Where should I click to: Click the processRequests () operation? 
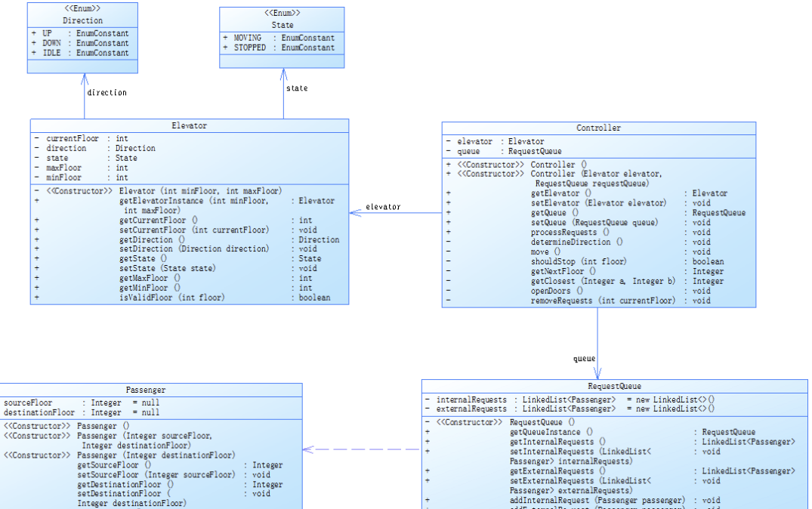(x=579, y=233)
